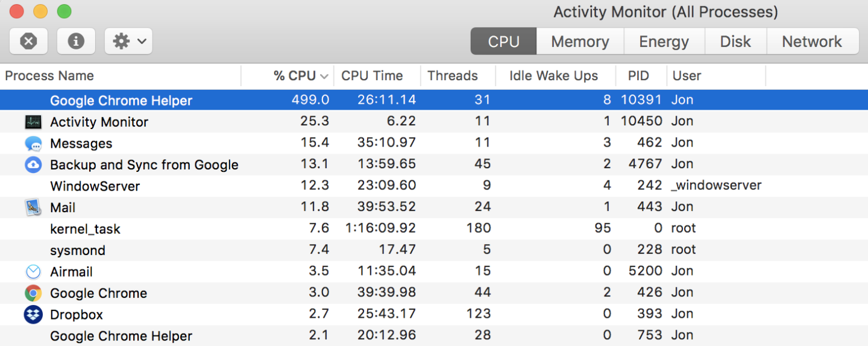Sort by the Threads column header
868x346 pixels.
click(x=452, y=76)
